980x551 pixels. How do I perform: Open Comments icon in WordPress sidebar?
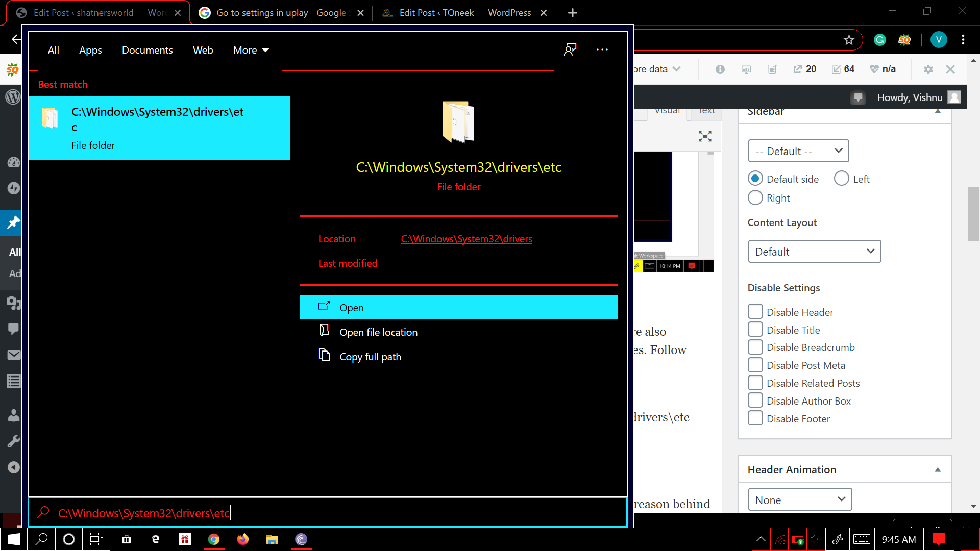coord(13,329)
